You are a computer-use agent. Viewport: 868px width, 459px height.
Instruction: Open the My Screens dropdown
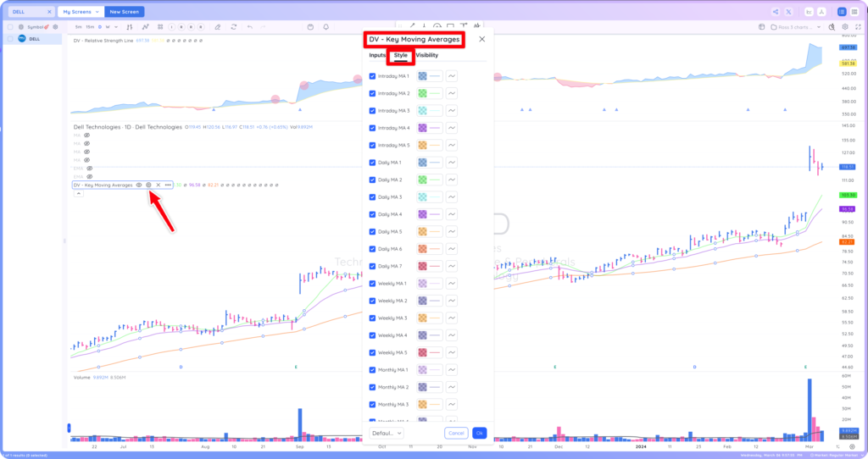pos(81,12)
